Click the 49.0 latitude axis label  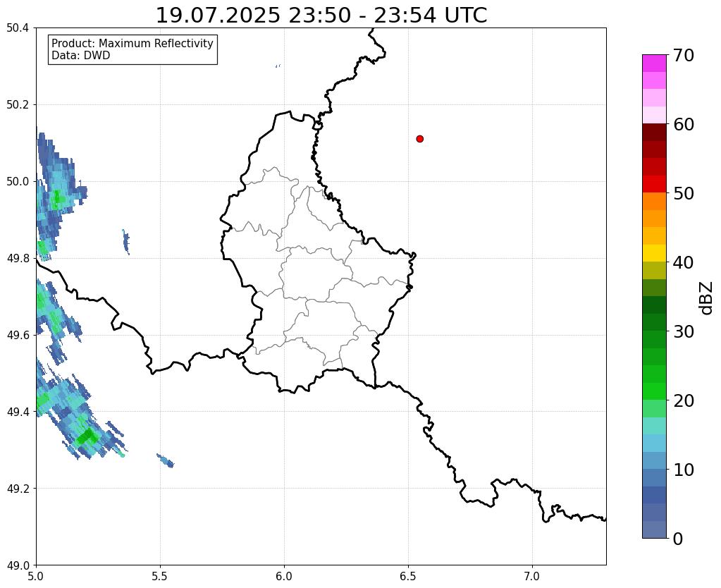tap(18, 565)
